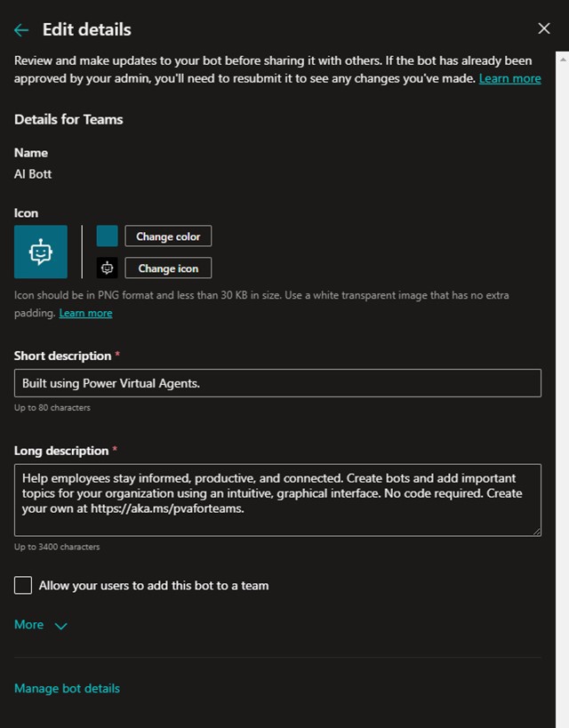Open the Learn more link under icon guidelines
The width and height of the screenshot is (569, 728).
pos(85,313)
